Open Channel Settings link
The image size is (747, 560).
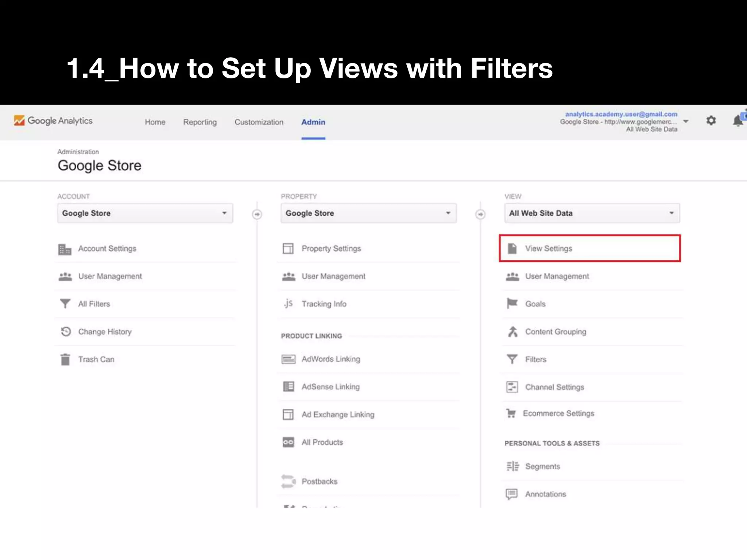(x=554, y=387)
